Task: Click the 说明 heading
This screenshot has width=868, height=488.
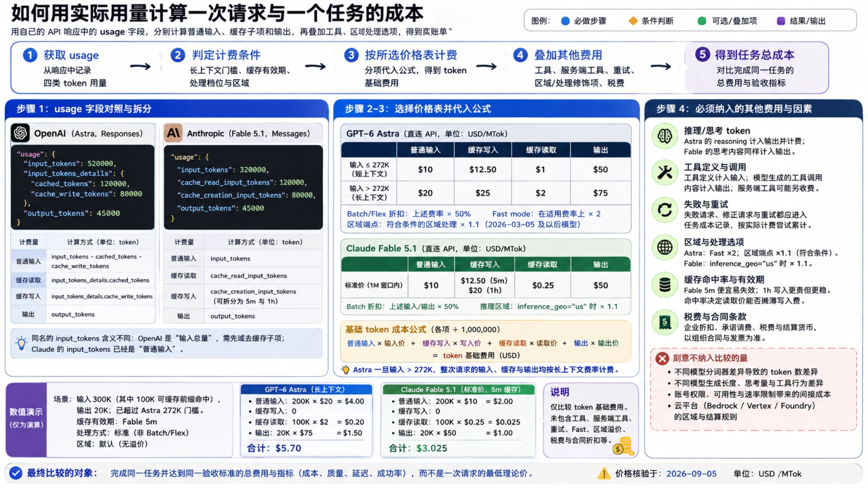Action: (x=559, y=392)
